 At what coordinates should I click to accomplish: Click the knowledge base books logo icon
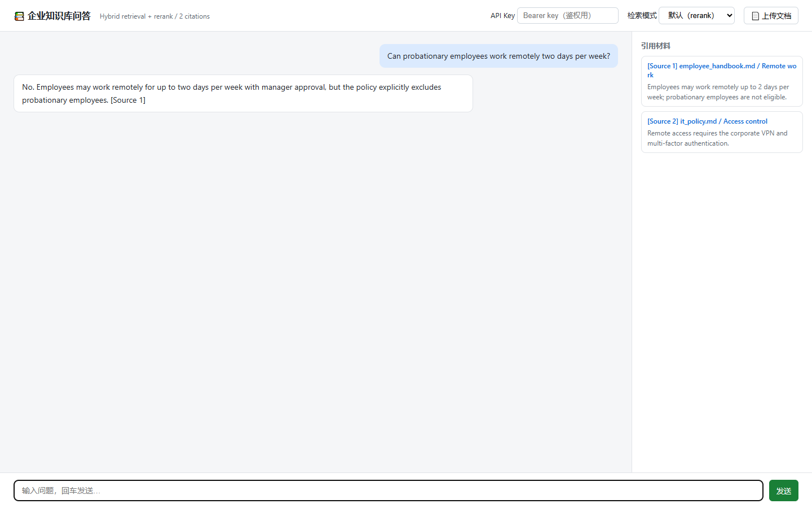pos(19,16)
